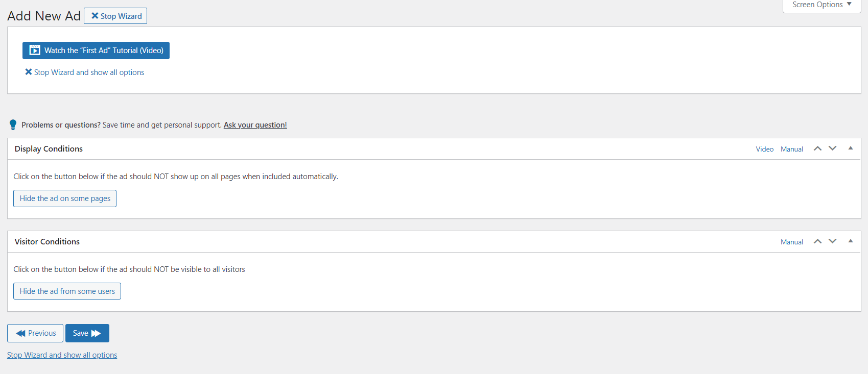Click the X icon beside Stop Wizard and show all options
Screen dimensions: 868x374
29,72
